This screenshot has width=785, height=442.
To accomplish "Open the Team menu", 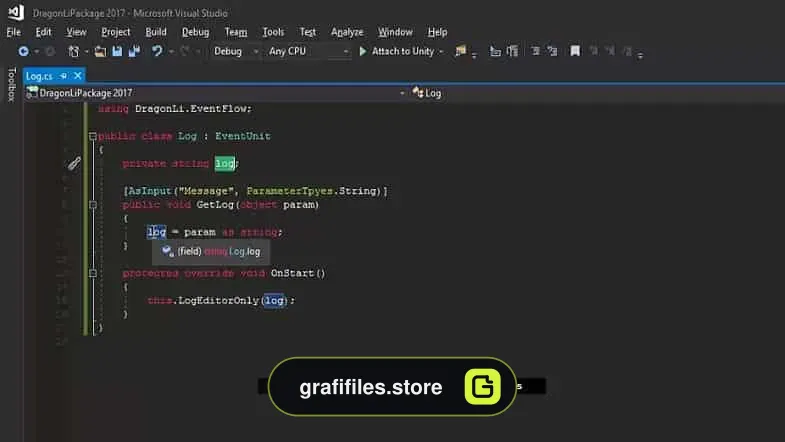I will pyautogui.click(x=236, y=32).
